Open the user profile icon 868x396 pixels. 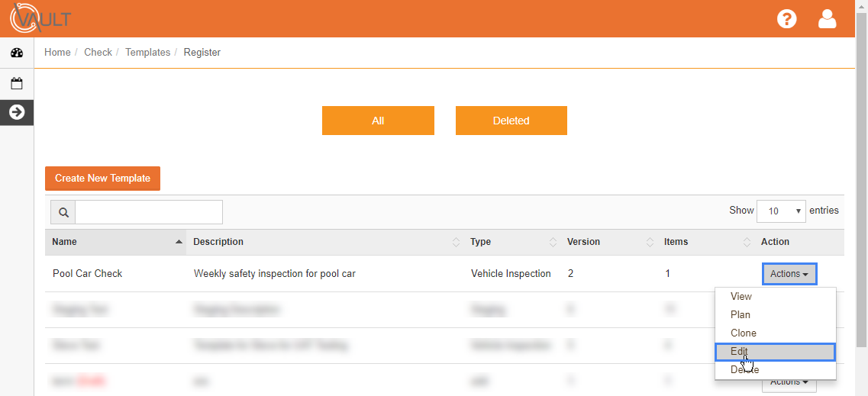pyautogui.click(x=827, y=19)
